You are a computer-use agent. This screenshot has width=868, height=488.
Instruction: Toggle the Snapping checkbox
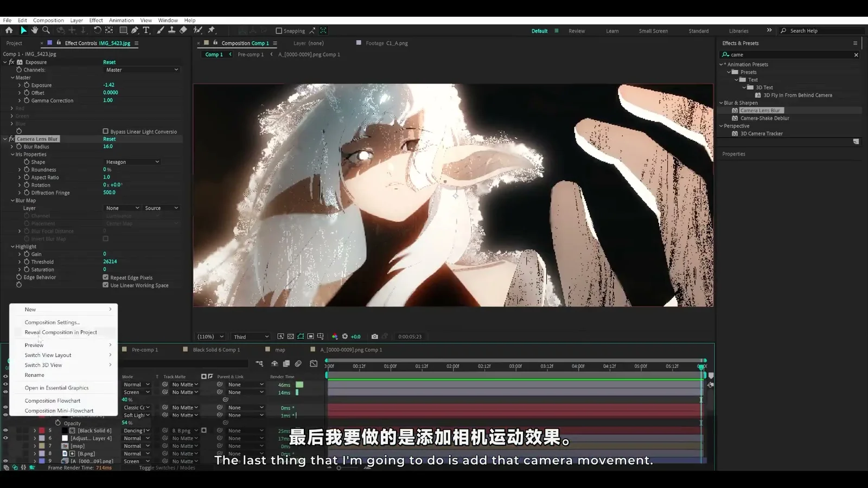coord(279,31)
